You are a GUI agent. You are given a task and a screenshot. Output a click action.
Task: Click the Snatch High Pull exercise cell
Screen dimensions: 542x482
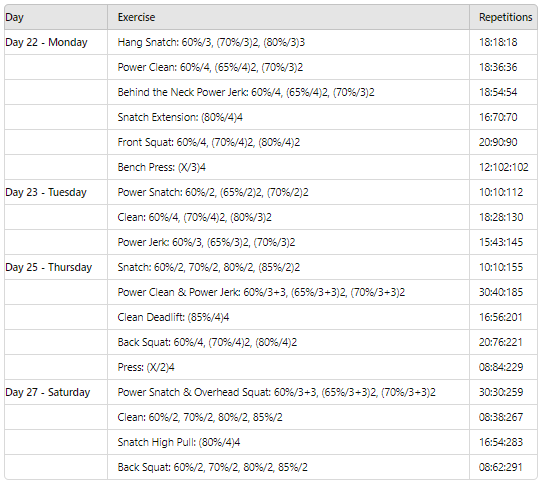(x=288, y=442)
